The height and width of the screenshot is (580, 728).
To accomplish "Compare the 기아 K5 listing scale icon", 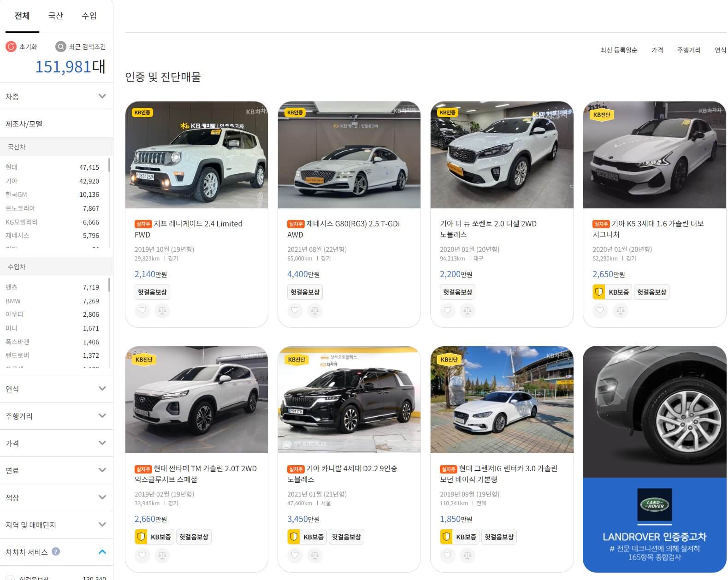I will [620, 310].
